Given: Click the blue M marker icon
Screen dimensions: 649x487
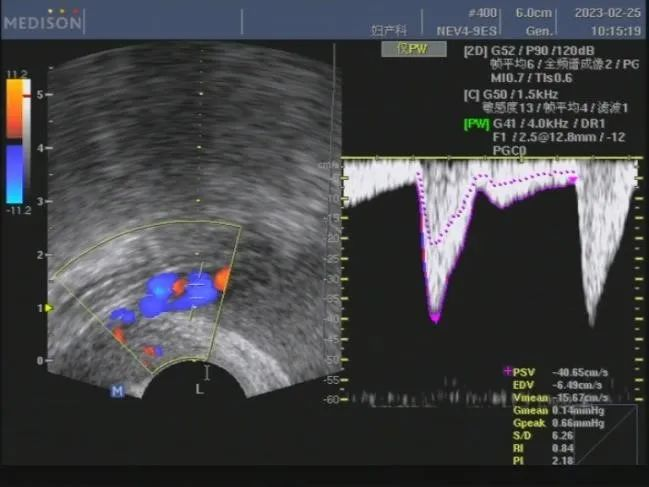Looking at the screenshot, I should pyautogui.click(x=117, y=391).
